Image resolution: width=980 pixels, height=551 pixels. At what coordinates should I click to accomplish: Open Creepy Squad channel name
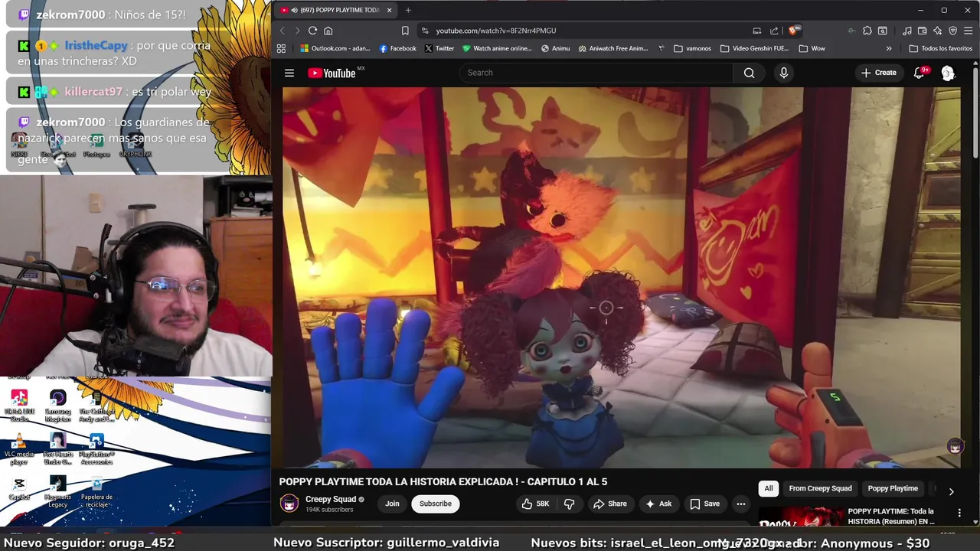click(x=331, y=499)
